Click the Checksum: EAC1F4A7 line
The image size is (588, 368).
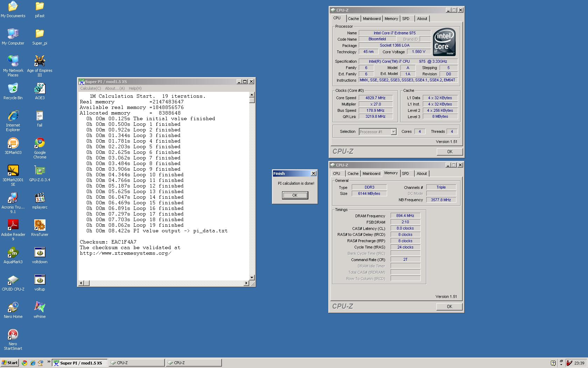[x=108, y=242]
